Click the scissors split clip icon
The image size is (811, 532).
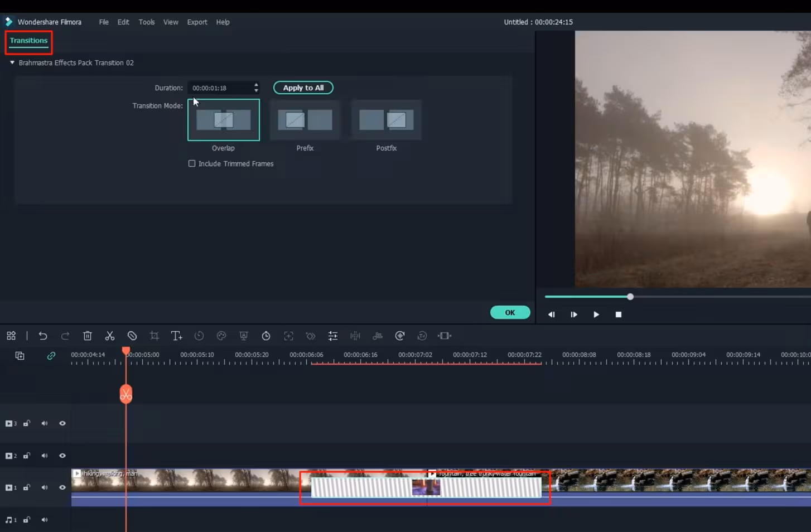point(110,336)
